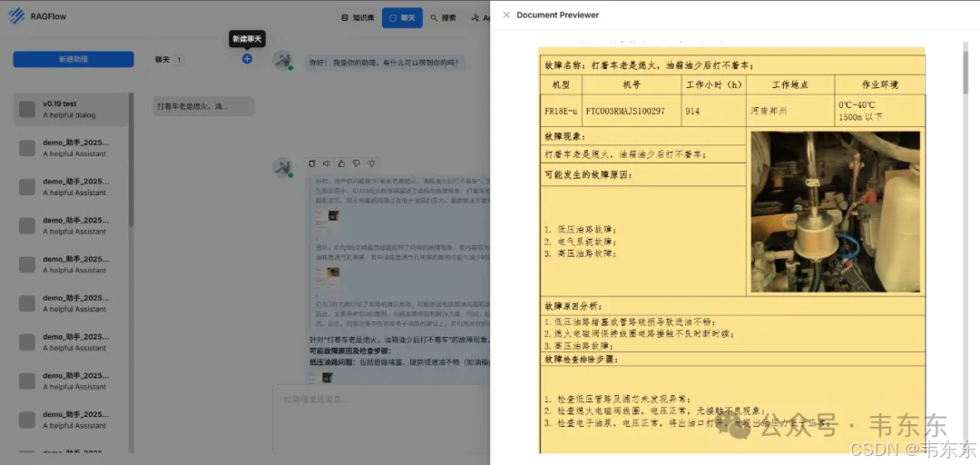The width and height of the screenshot is (980, 465).
Task: Click the thumbs-up icon on the answer
Action: click(341, 163)
